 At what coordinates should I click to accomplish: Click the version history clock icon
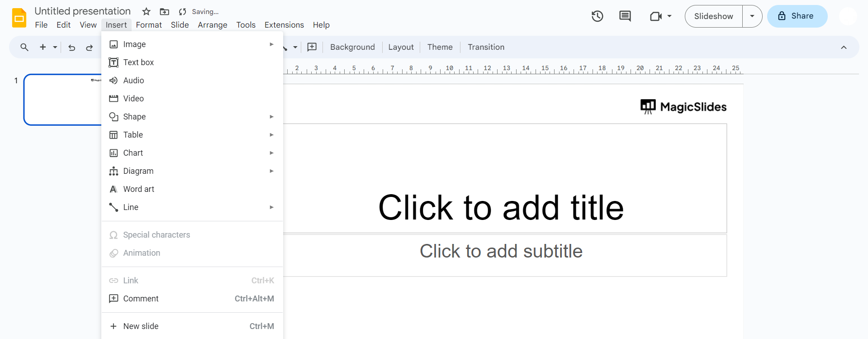click(597, 16)
